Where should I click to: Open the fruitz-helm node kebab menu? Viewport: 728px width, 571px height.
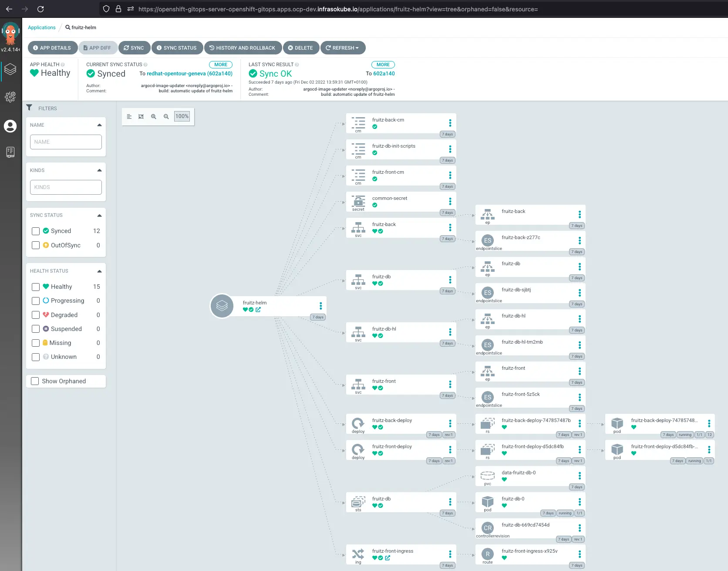320,306
